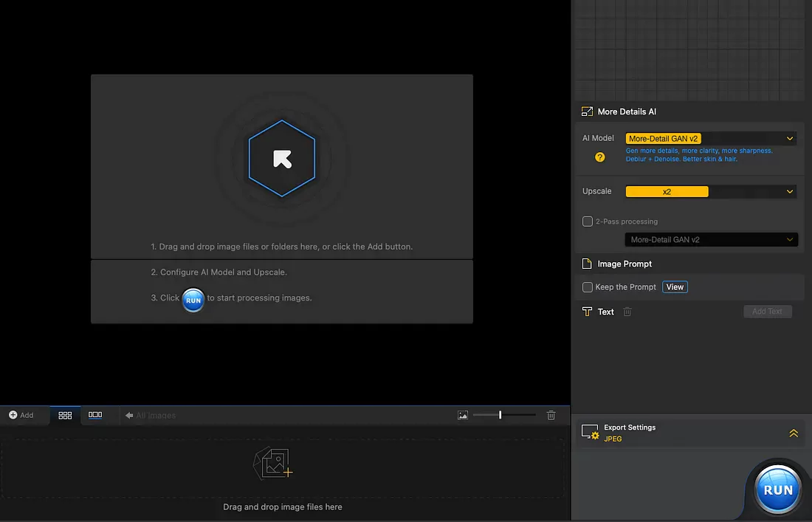Check the Keep the Prompt checkbox
This screenshot has width=812, height=522.
coord(588,286)
